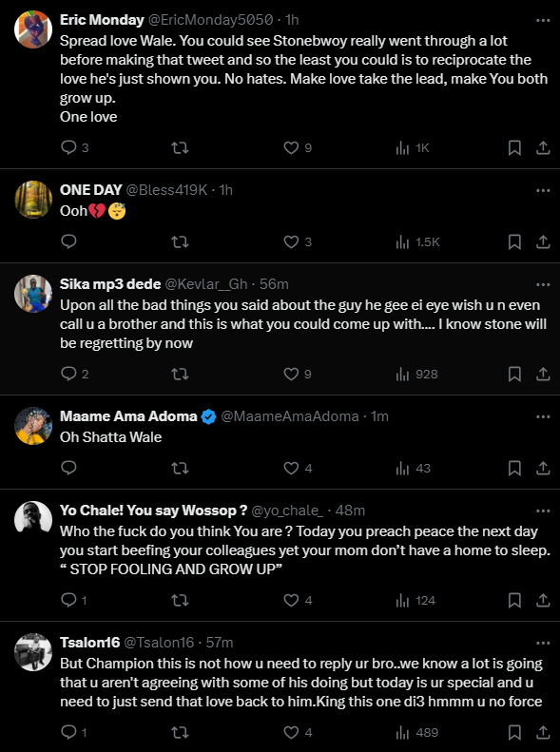Reply to Maame Ama Adoma's tweet
Screen dimensions: 560x752
pos(69,468)
